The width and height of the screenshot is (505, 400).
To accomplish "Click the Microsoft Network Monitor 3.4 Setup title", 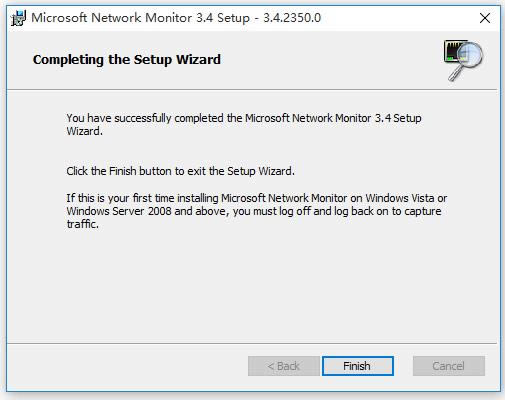I will [140, 18].
